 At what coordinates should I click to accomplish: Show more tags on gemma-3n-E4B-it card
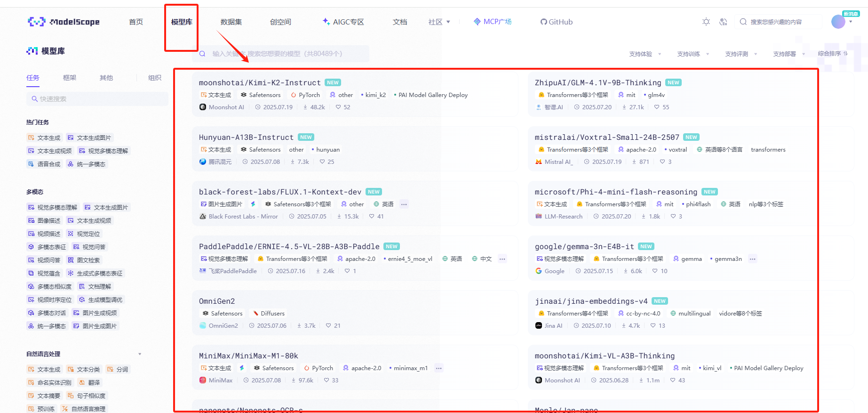[x=753, y=259]
